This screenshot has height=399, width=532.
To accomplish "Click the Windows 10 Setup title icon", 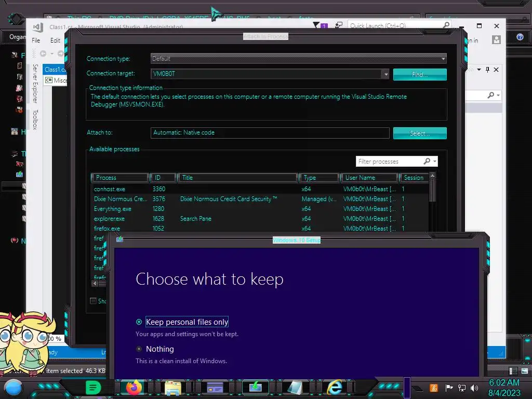I will [x=119, y=240].
